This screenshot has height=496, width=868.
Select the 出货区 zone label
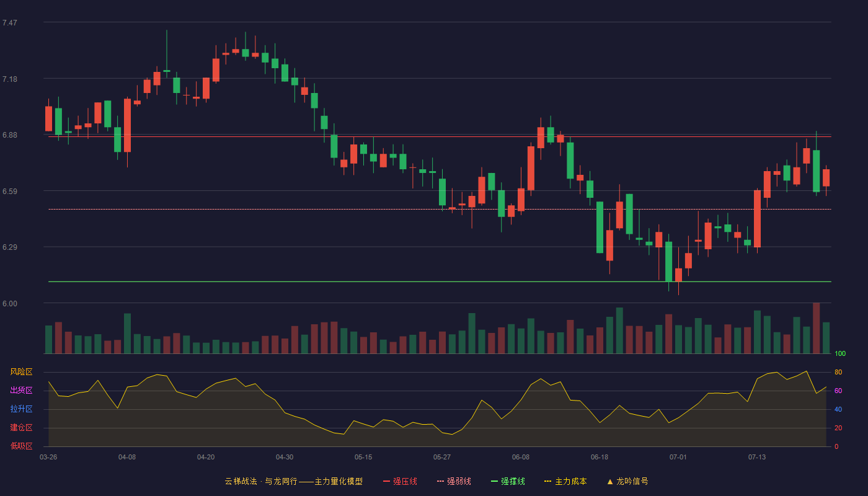[21, 391]
